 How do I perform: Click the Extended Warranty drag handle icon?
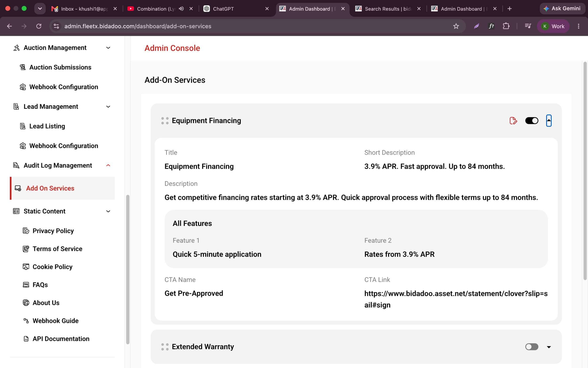(x=165, y=347)
